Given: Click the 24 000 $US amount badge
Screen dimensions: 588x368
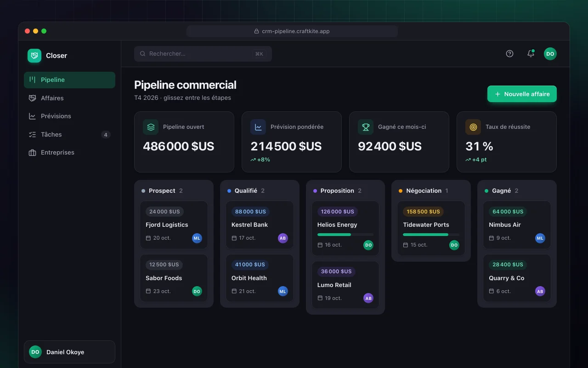Looking at the screenshot, I should [164, 212].
